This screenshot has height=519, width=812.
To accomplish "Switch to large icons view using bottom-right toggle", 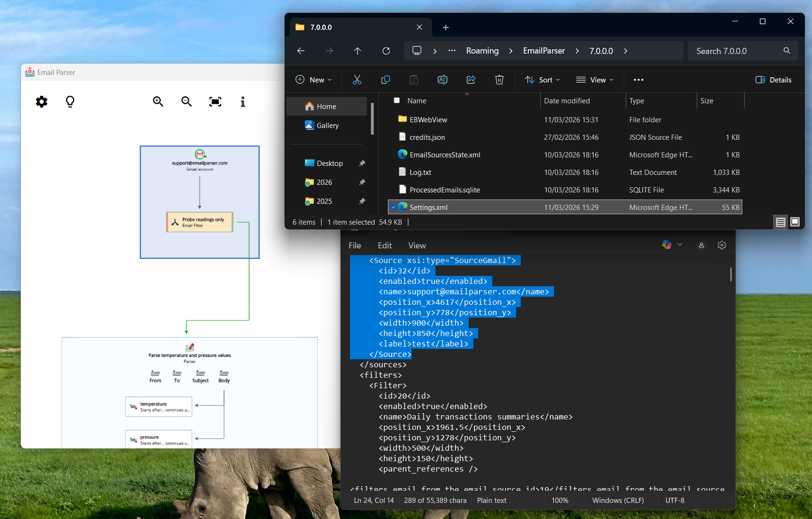I will pos(794,222).
